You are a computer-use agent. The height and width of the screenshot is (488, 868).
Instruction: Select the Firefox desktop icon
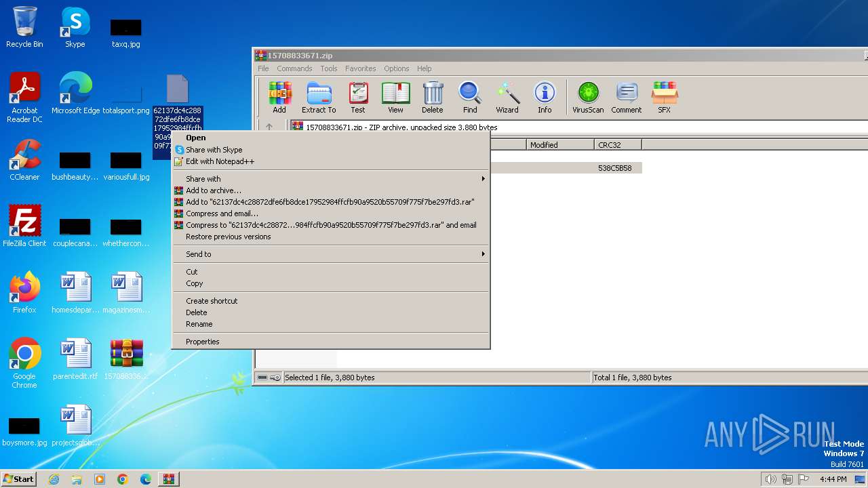pyautogui.click(x=24, y=293)
